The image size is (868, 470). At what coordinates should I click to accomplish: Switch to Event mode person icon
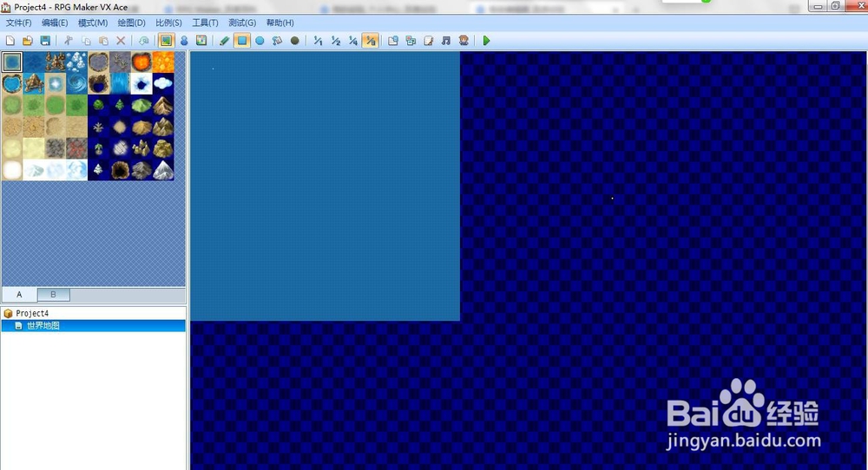(184, 41)
